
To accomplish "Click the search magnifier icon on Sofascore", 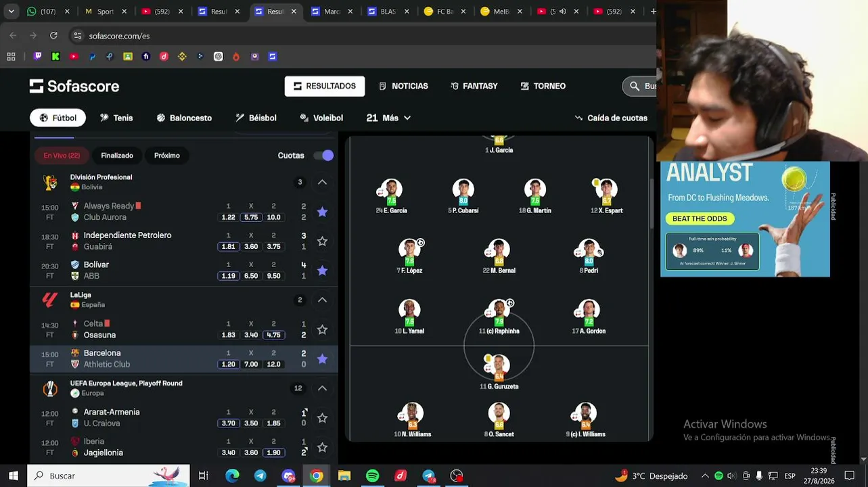I will tap(635, 86).
